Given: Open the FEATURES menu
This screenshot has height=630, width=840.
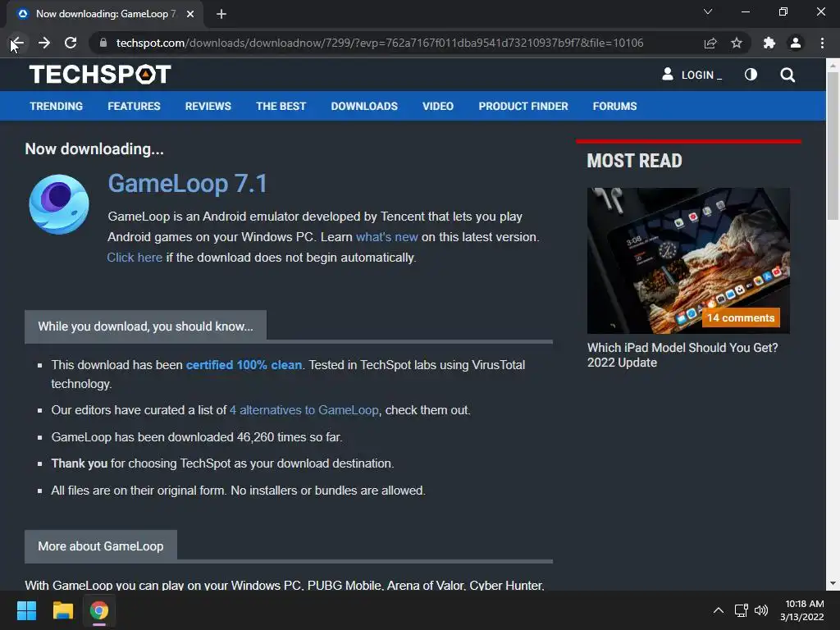Looking at the screenshot, I should coord(134,106).
